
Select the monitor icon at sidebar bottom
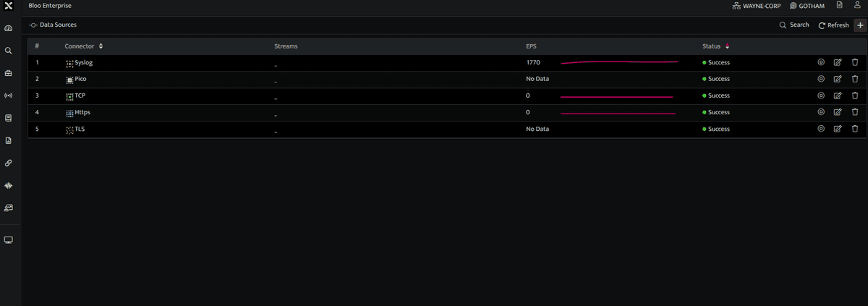point(9,239)
